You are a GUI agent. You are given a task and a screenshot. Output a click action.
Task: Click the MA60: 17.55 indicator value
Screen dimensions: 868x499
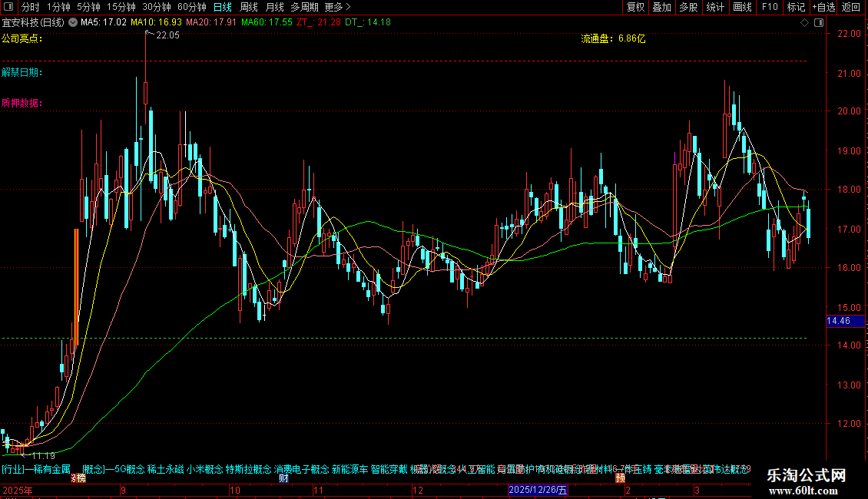click(x=267, y=22)
